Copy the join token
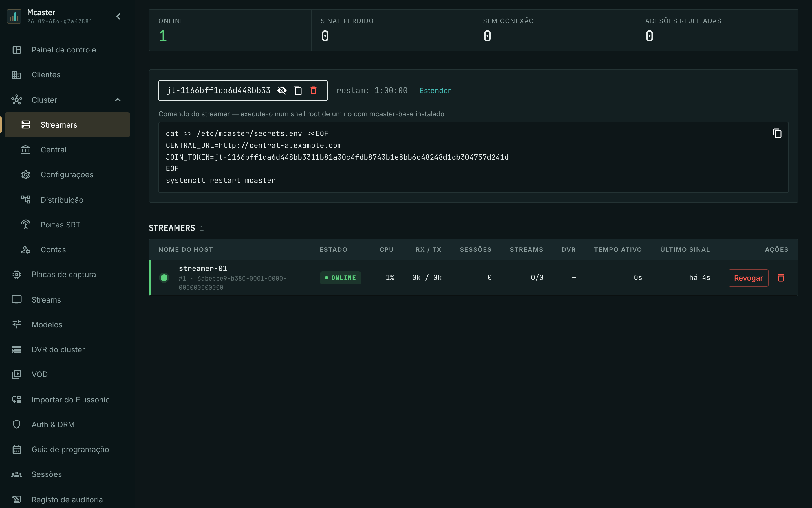 (298, 90)
